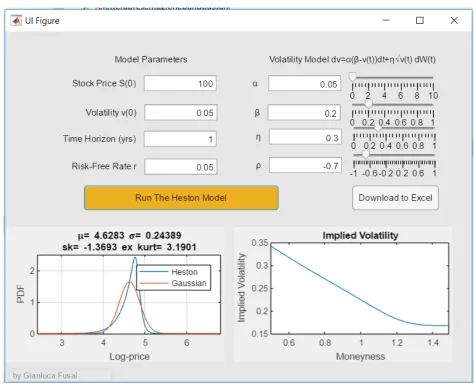475x384 pixels.
Task: Click the Risk-Free Rate r input
Action: pos(180,167)
